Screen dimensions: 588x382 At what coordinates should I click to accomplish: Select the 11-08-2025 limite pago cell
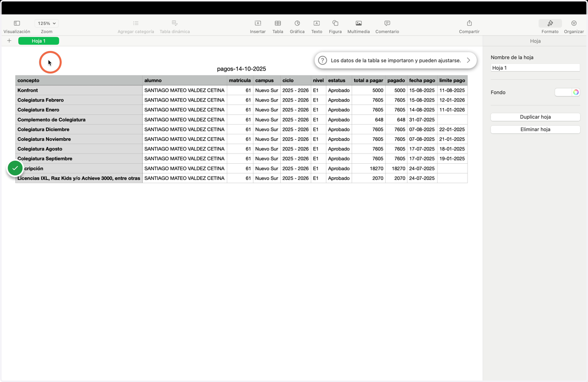click(452, 90)
